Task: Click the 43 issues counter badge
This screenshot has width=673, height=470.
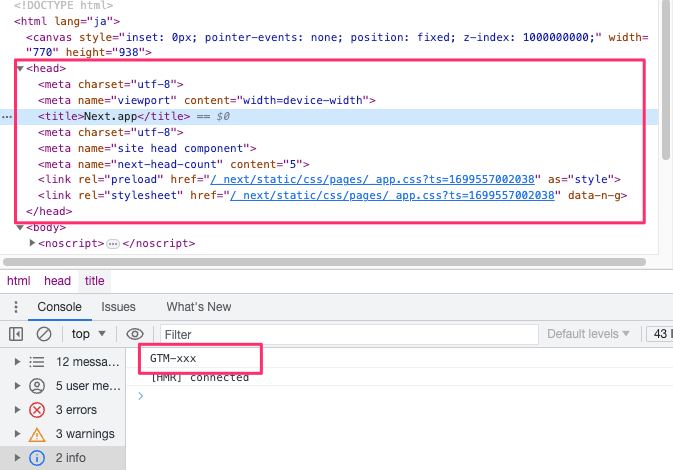Action: pyautogui.click(x=660, y=334)
